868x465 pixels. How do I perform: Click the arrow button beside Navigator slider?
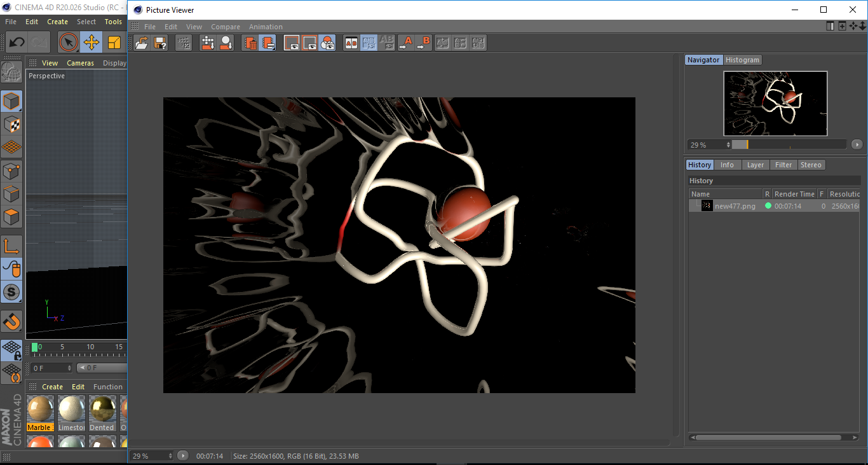857,144
